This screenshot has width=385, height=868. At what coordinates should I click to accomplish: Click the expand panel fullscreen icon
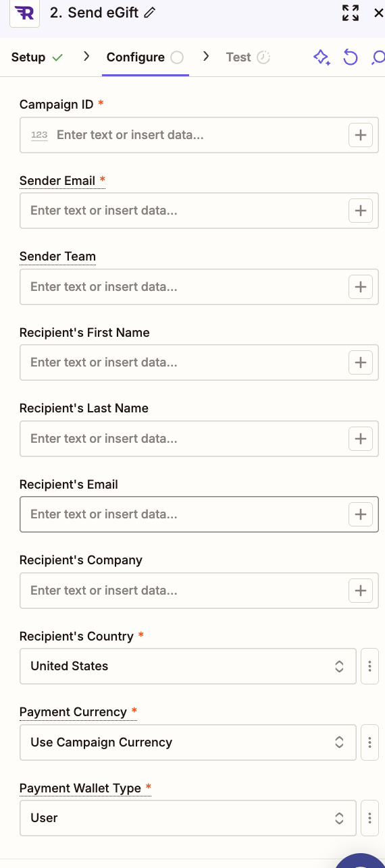(x=350, y=13)
